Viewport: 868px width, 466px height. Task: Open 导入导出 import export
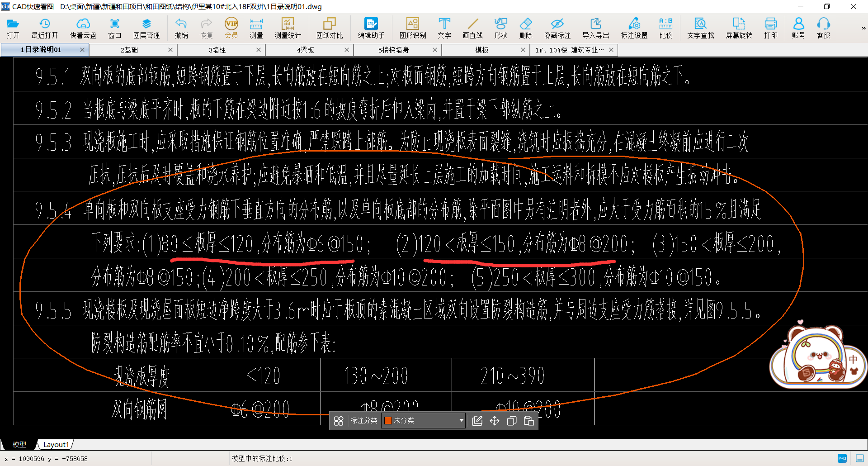click(x=596, y=28)
